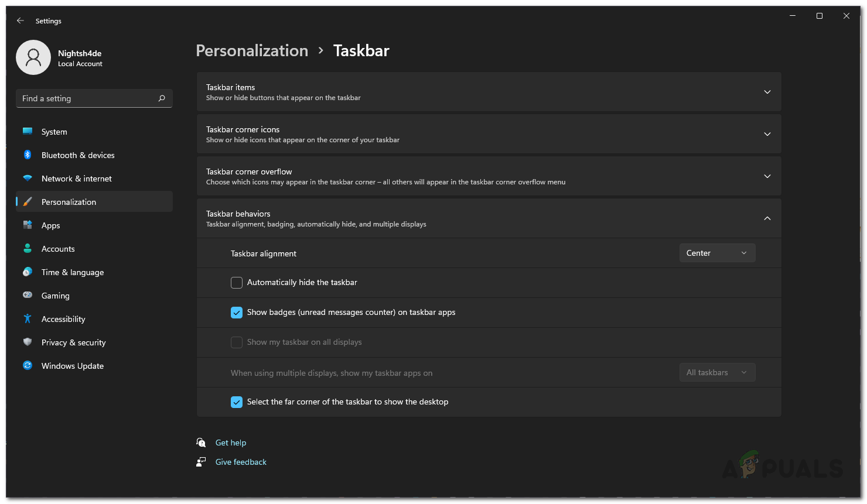Expand the Taskbar corner overflow section
The image size is (867, 504).
(767, 176)
